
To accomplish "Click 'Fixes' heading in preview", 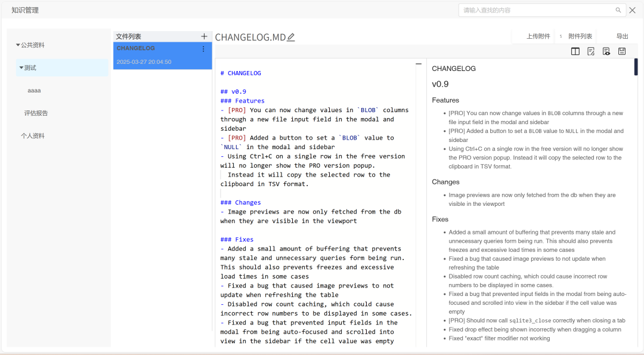I will point(440,220).
